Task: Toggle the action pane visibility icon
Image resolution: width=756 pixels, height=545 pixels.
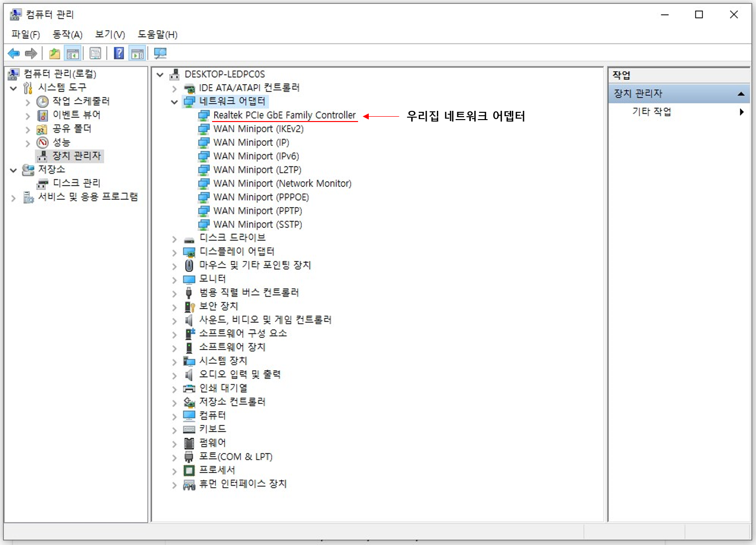Action: tap(137, 53)
